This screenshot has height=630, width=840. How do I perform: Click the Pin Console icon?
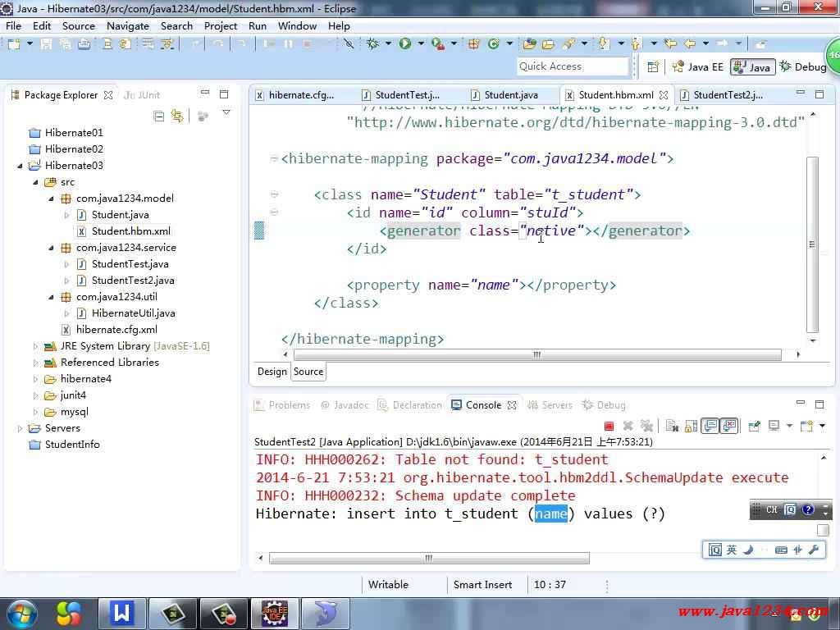[x=755, y=426]
